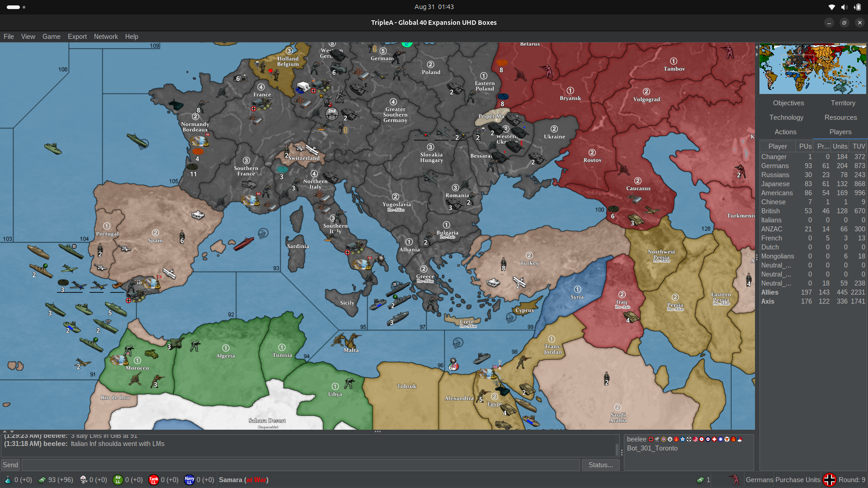This screenshot has height=488, width=868.
Task: Click the PUs money icon showing 93 (+96)
Action: point(42,480)
